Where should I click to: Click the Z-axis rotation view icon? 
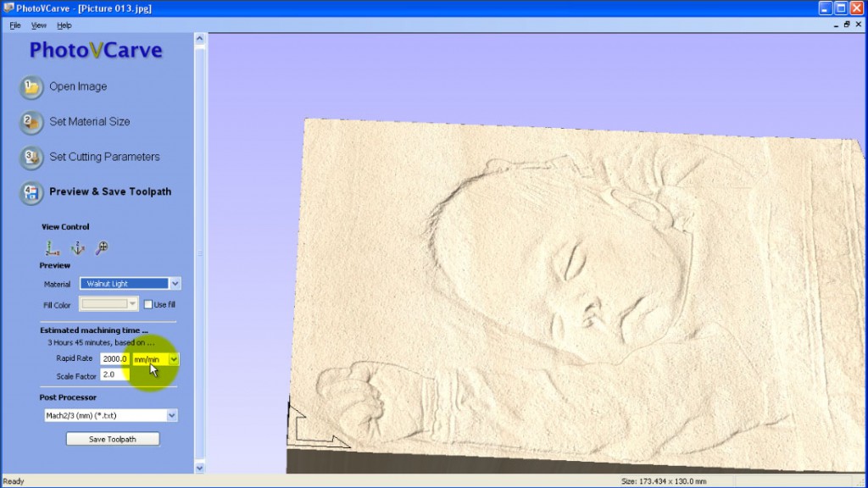click(78, 247)
